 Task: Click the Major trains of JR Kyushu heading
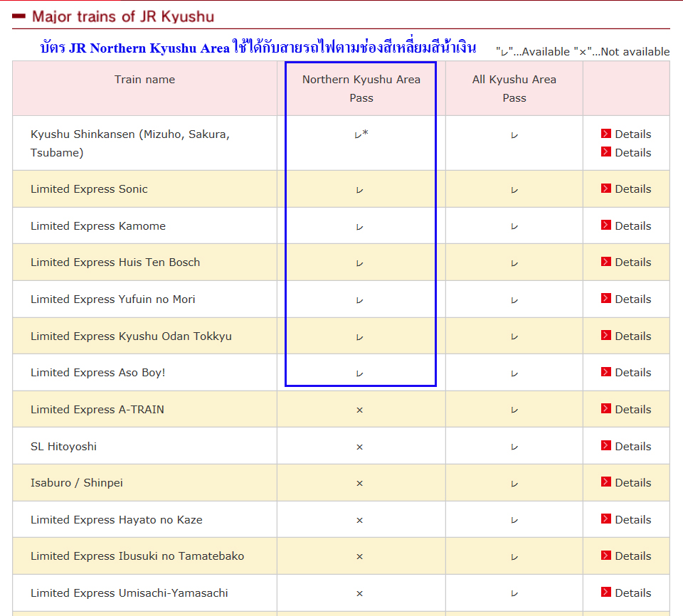tap(123, 16)
